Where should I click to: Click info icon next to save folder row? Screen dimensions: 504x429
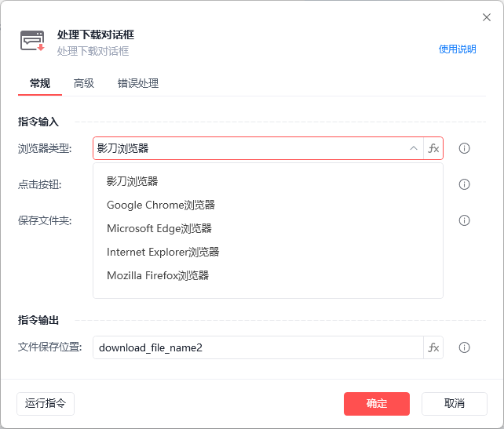click(464, 220)
